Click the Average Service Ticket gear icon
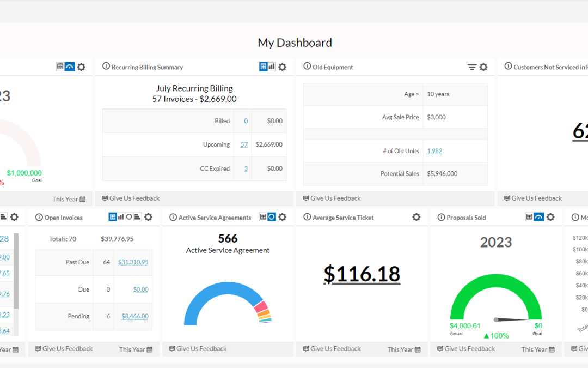 tap(416, 217)
